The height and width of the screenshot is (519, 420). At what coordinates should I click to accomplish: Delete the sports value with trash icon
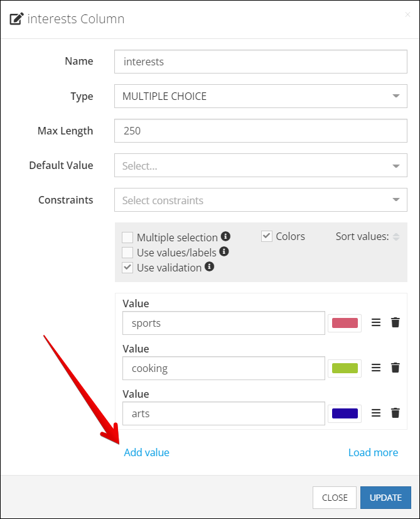pyautogui.click(x=395, y=322)
